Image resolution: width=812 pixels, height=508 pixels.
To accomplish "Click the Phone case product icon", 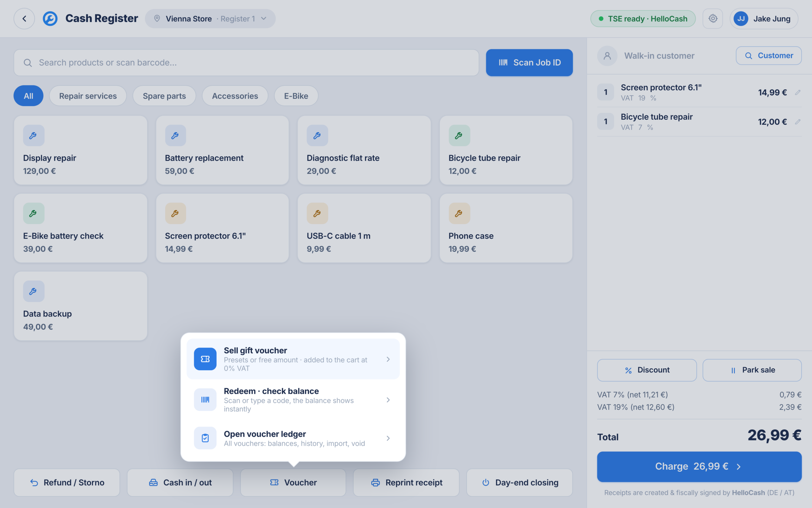I will [x=459, y=213].
